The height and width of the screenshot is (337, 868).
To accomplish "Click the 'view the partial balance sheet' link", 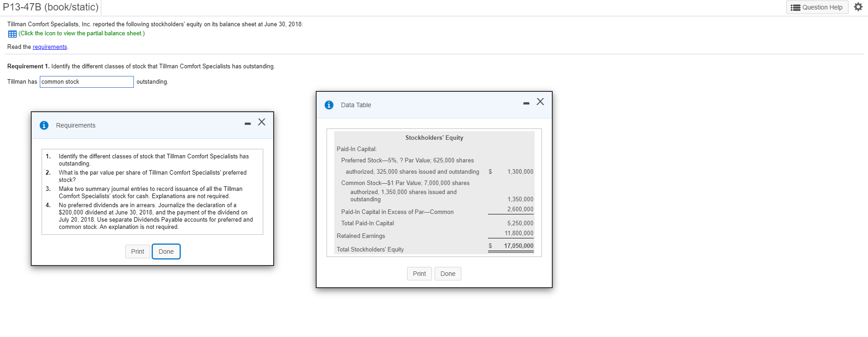I will point(81,33).
